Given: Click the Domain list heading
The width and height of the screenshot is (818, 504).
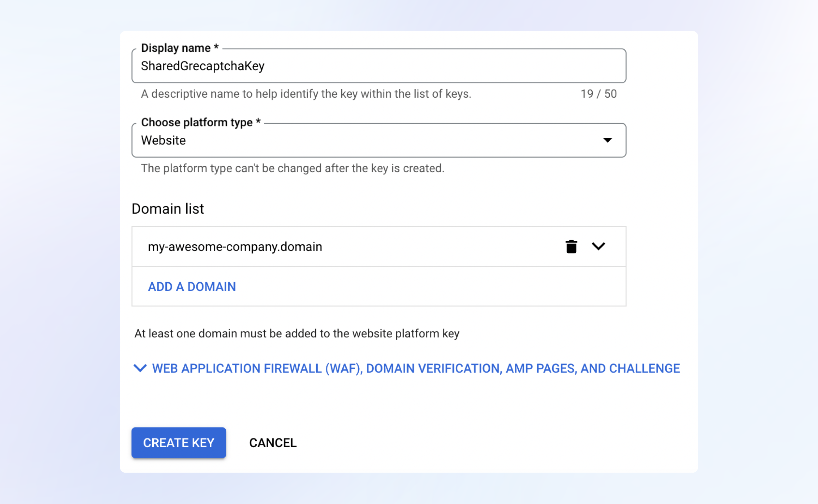Looking at the screenshot, I should tap(168, 209).
